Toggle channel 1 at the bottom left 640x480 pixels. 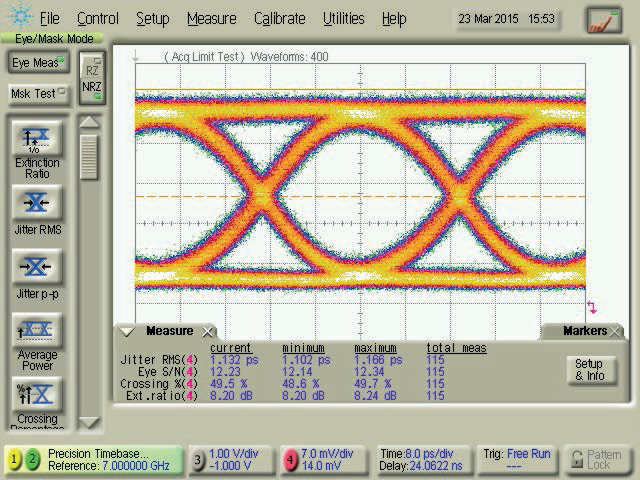point(15,460)
